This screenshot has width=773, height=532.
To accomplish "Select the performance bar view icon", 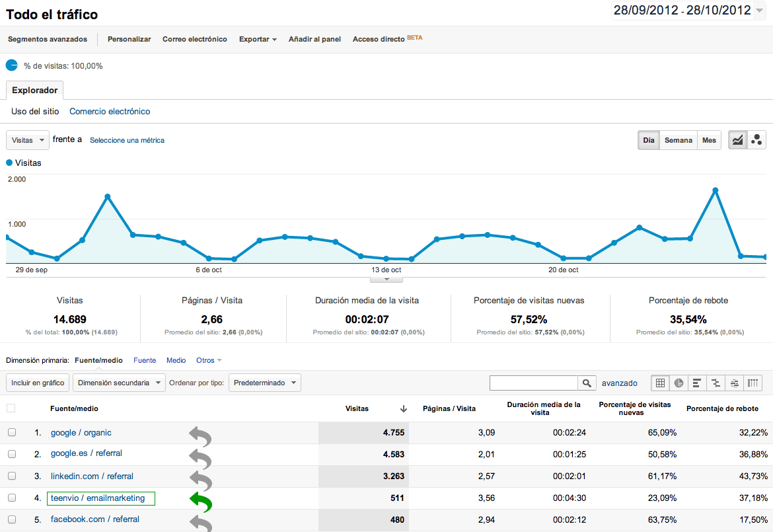I will coord(697,383).
